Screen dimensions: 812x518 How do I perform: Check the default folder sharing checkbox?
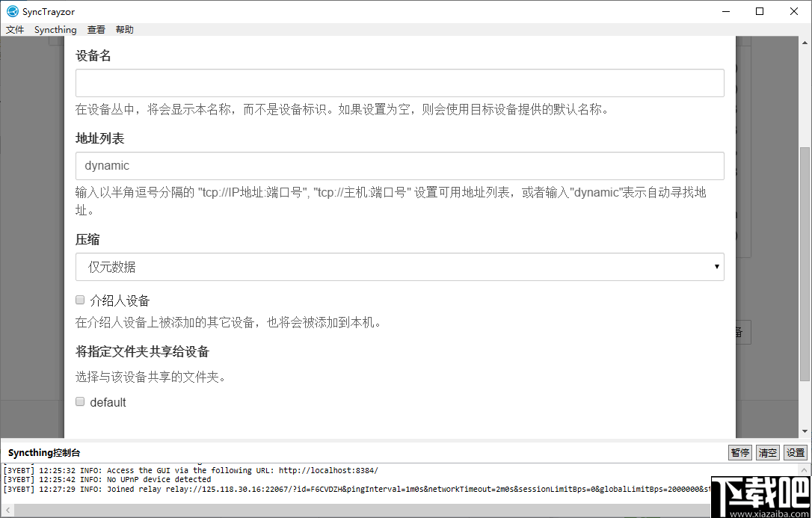click(x=79, y=401)
